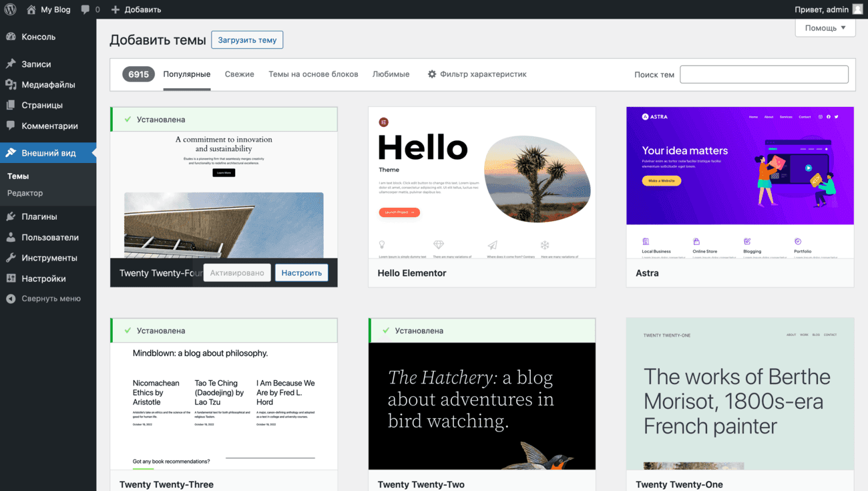The image size is (868, 491).
Task: Open the WordPress logo menu
Action: [11, 9]
